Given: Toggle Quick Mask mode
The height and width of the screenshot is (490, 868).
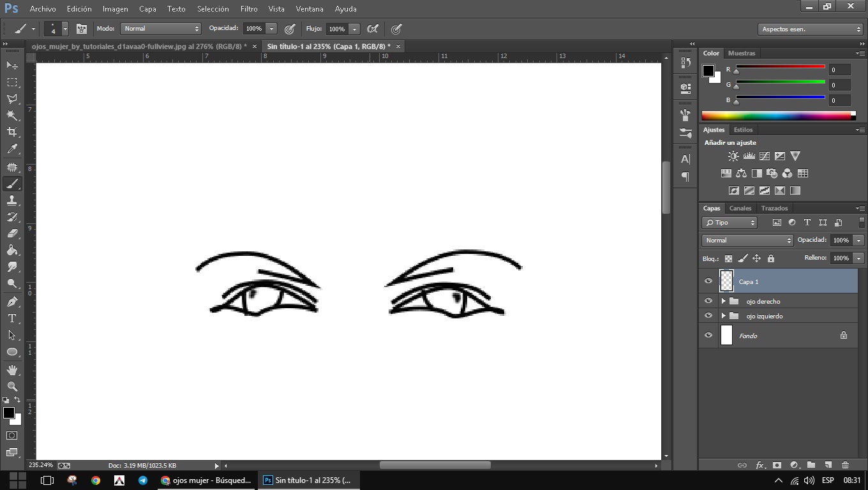Looking at the screenshot, I should [12, 435].
